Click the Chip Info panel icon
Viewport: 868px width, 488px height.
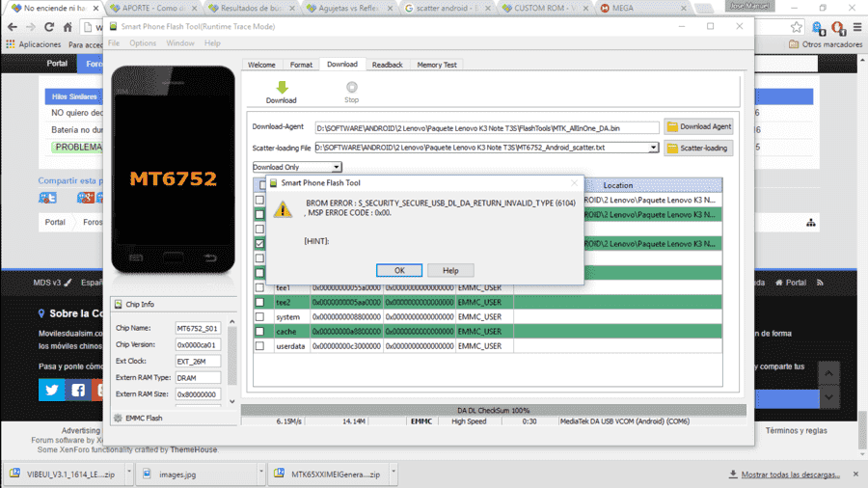coord(118,305)
